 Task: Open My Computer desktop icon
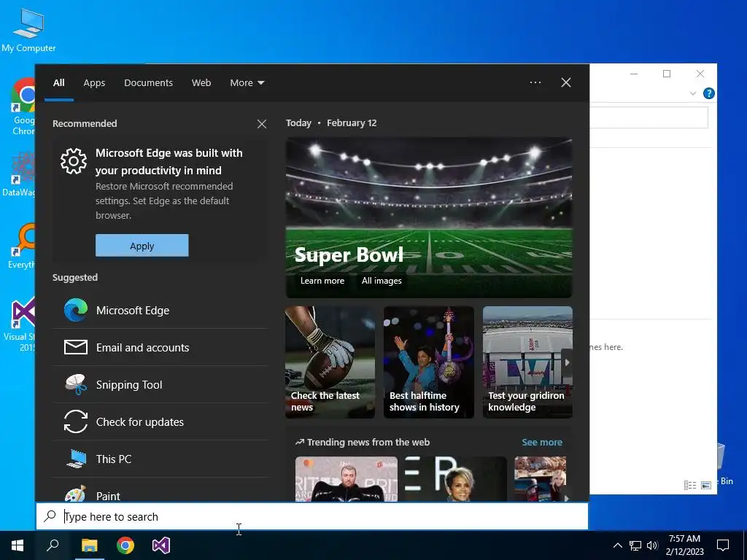click(x=28, y=30)
